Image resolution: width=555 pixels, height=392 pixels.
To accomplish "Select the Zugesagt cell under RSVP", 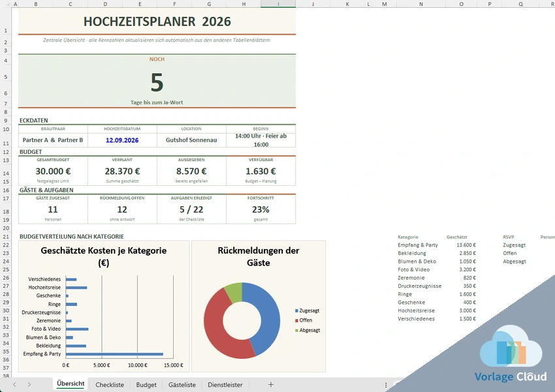I will coord(514,245).
